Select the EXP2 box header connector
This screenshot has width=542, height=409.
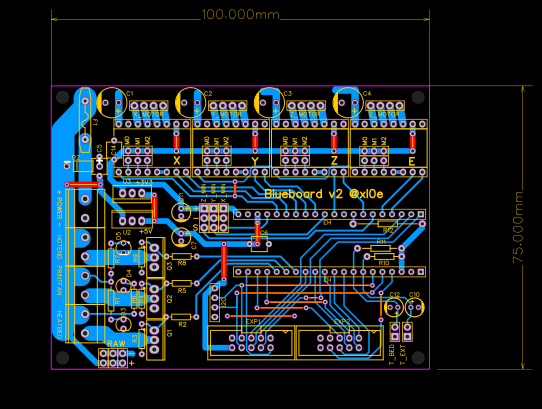click(x=340, y=343)
